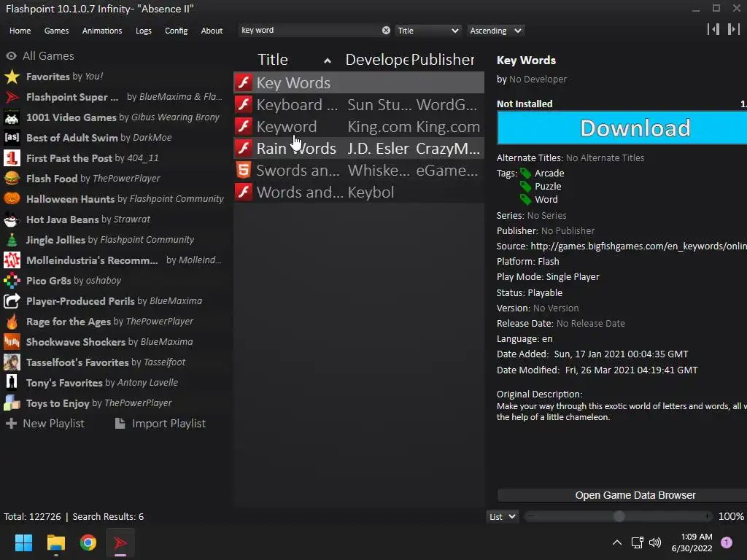
Task: Open volume control in system tray
Action: [x=655, y=542]
